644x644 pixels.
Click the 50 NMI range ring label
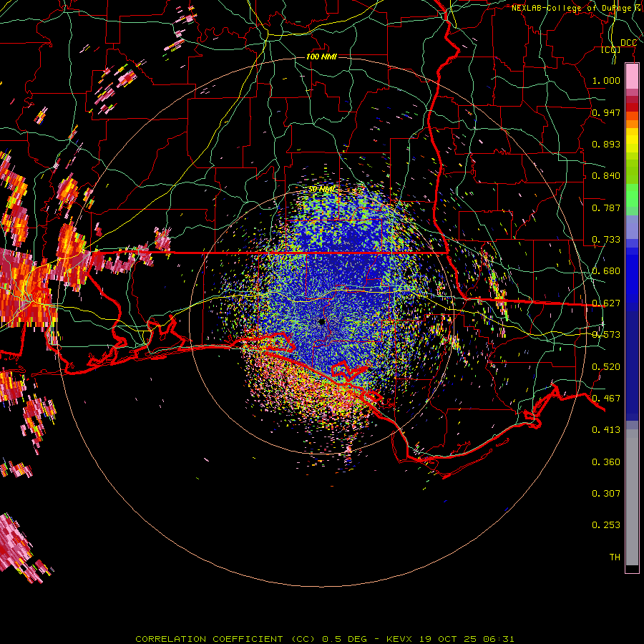(x=321, y=190)
